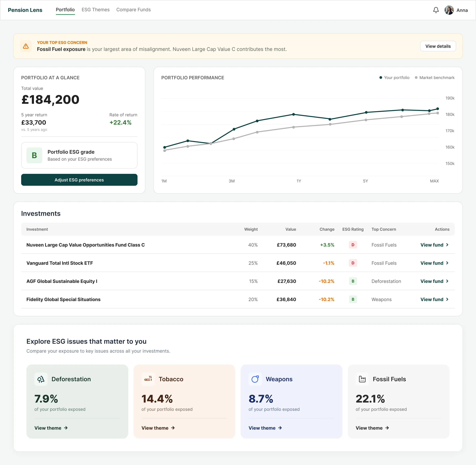Open View fund for Vanguard Total Intl Stock ETF

(x=435, y=263)
